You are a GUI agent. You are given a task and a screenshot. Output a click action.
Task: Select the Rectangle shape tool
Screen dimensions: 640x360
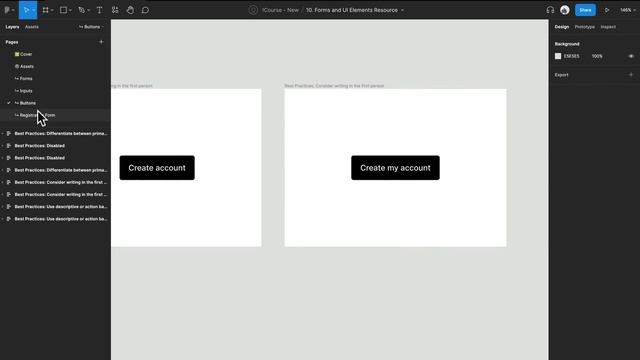pos(63,10)
